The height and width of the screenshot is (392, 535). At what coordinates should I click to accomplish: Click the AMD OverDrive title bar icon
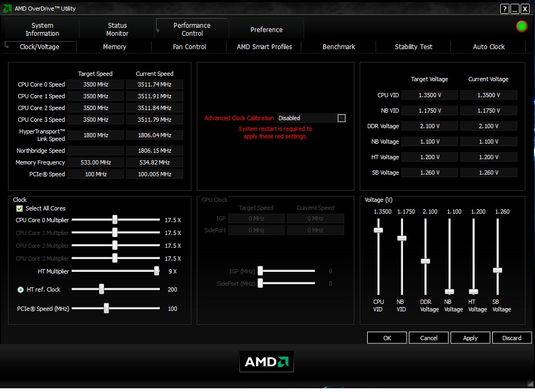[x=7, y=9]
